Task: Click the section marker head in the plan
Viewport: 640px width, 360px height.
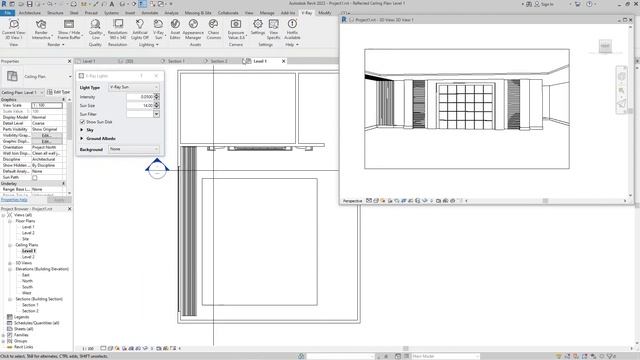Action: click(157, 169)
